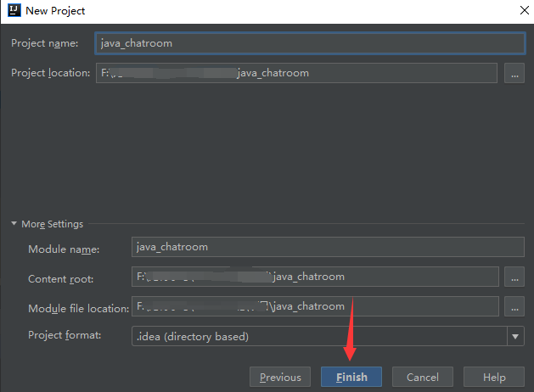The image size is (534, 392).
Task: Click the Module file location field
Action: pos(315,306)
